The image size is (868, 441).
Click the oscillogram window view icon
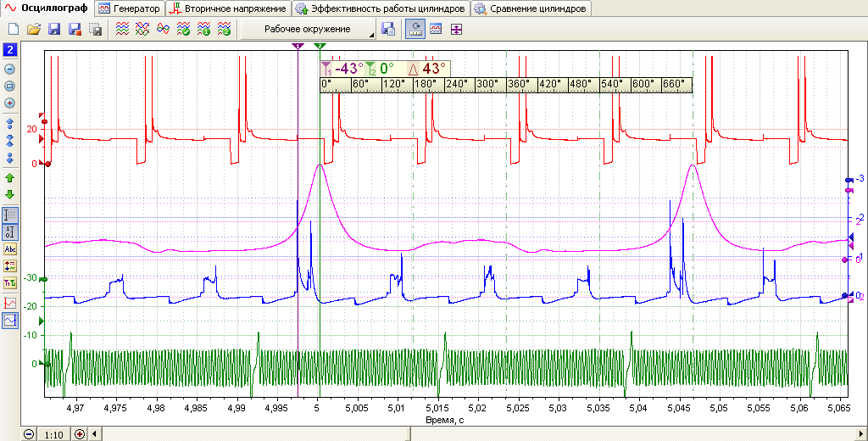(436, 30)
